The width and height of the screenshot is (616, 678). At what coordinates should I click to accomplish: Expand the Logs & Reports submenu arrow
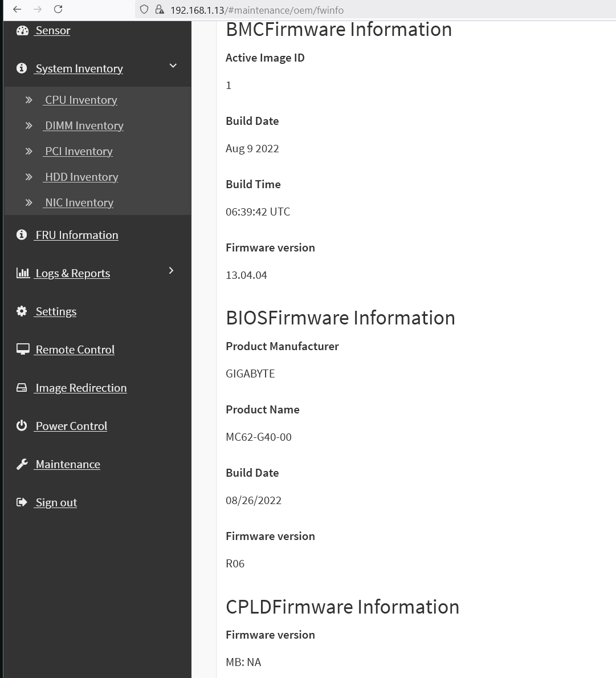171,271
